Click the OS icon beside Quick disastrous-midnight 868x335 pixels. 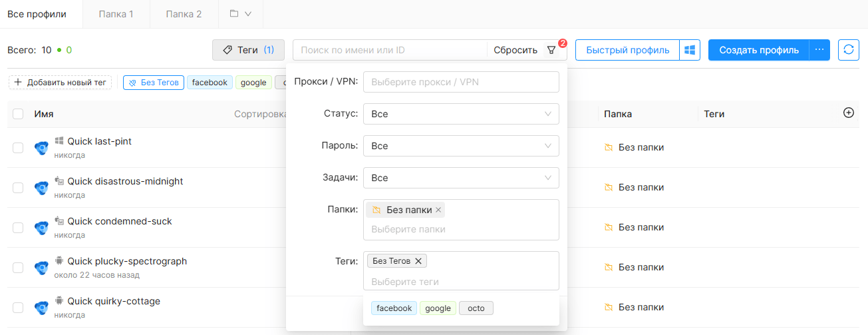click(x=59, y=181)
